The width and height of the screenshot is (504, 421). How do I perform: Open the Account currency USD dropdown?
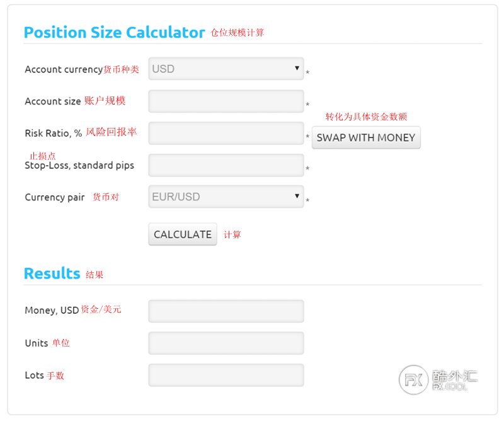click(226, 69)
